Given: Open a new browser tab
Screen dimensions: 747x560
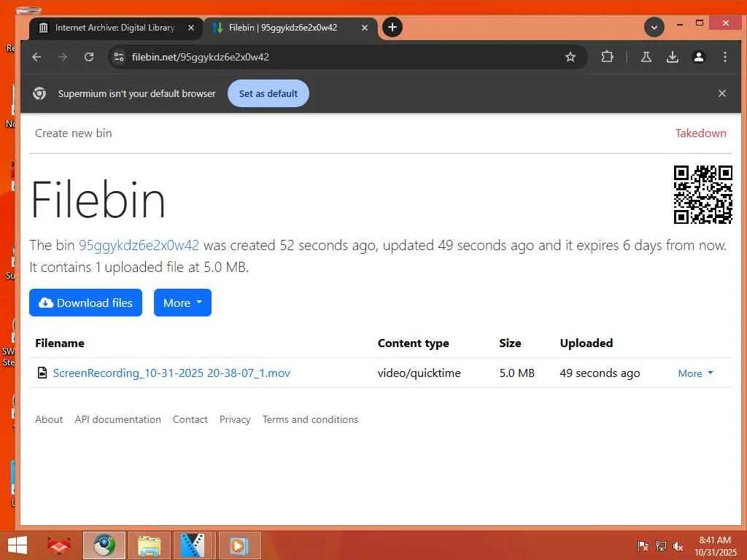Looking at the screenshot, I should (x=392, y=28).
